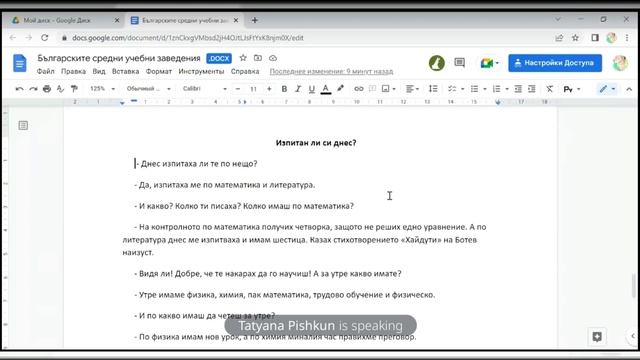
Task: Click the Explore button at bottom right
Action: (x=597, y=337)
